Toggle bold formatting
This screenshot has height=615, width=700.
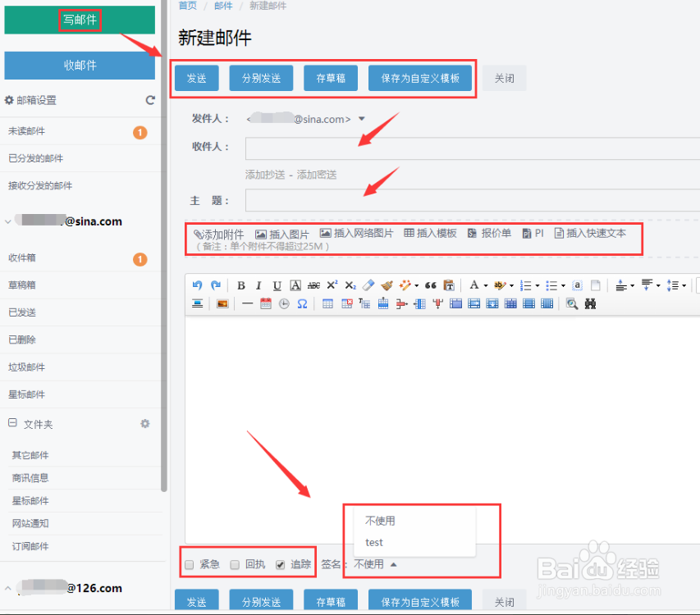point(241,285)
